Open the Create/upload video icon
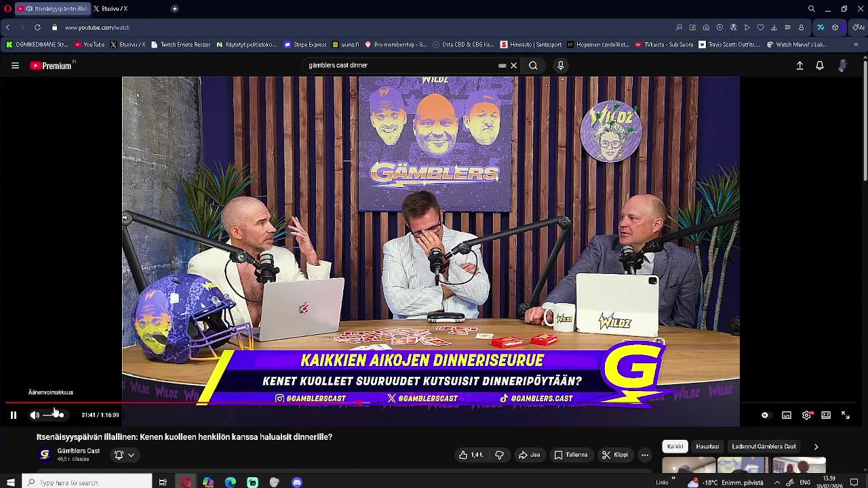The height and width of the screenshot is (488, 868). click(x=800, y=66)
